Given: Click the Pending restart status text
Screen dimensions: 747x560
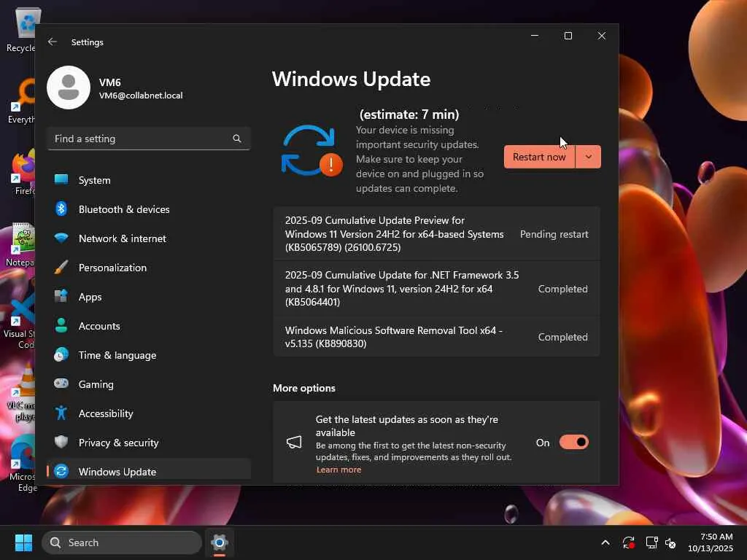Looking at the screenshot, I should [554, 234].
